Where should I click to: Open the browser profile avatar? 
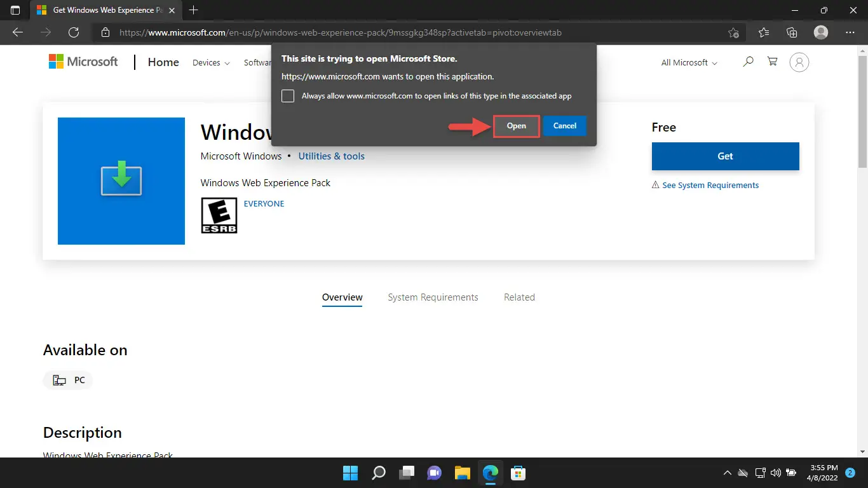[x=821, y=32]
